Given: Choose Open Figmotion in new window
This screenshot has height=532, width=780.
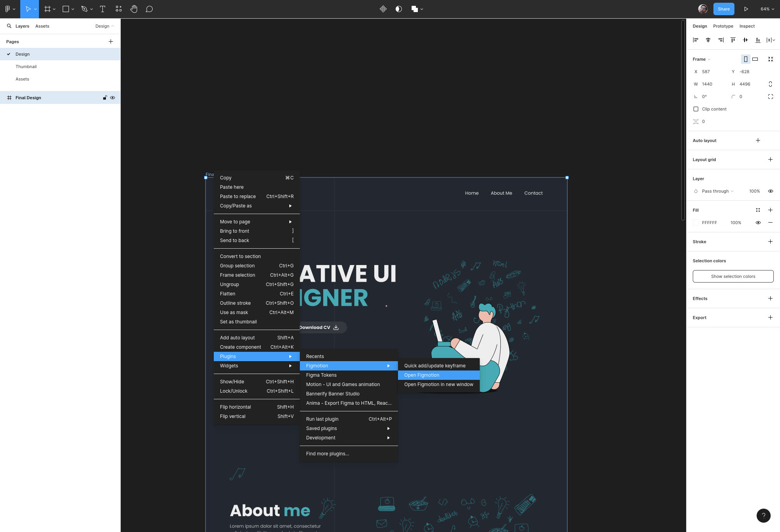Looking at the screenshot, I should (439, 385).
